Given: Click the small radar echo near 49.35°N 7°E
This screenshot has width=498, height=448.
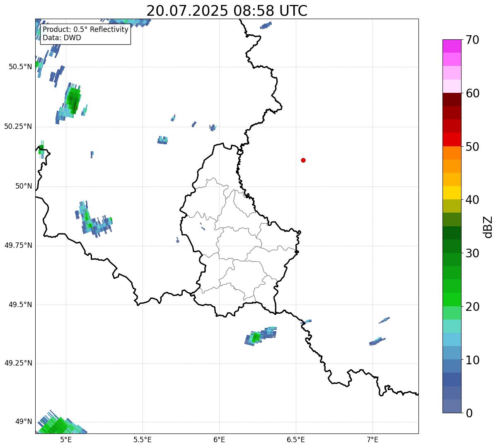Looking at the screenshot, I should pos(377,341).
